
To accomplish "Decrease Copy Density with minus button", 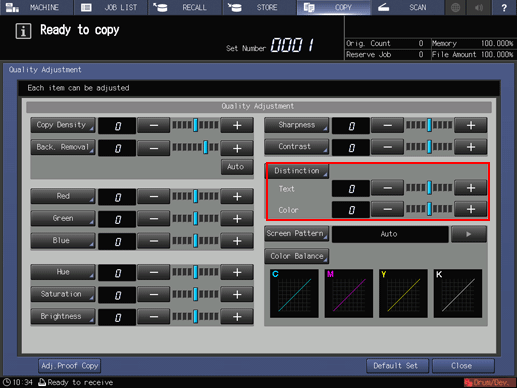I will pos(154,125).
